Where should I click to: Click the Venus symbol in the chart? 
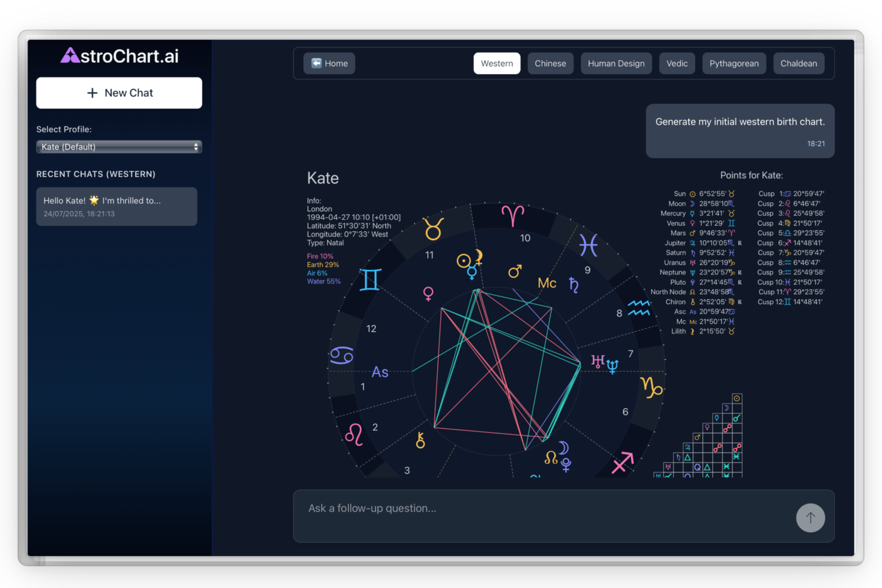point(428,294)
